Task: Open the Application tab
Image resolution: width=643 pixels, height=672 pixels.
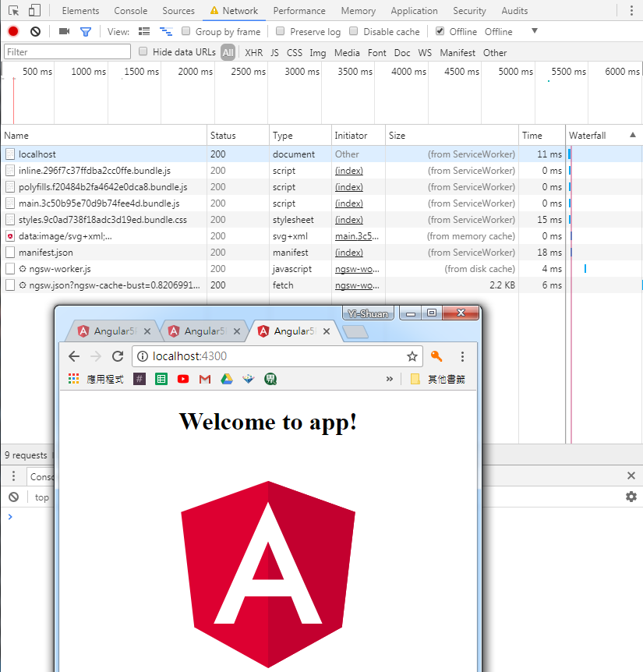Action: point(414,11)
